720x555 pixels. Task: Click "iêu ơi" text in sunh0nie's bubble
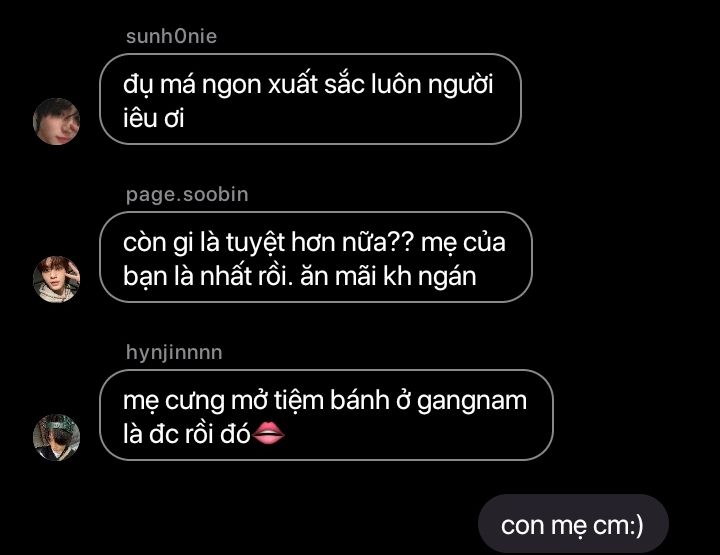point(153,118)
